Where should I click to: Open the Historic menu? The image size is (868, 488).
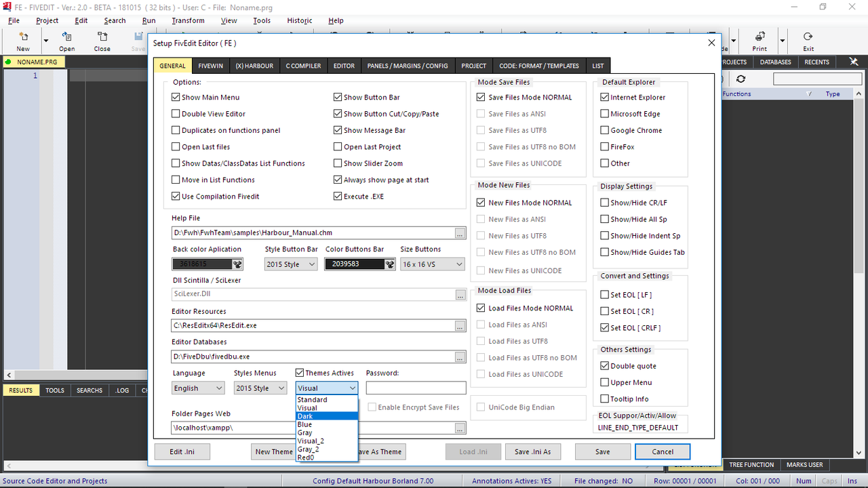coord(300,20)
